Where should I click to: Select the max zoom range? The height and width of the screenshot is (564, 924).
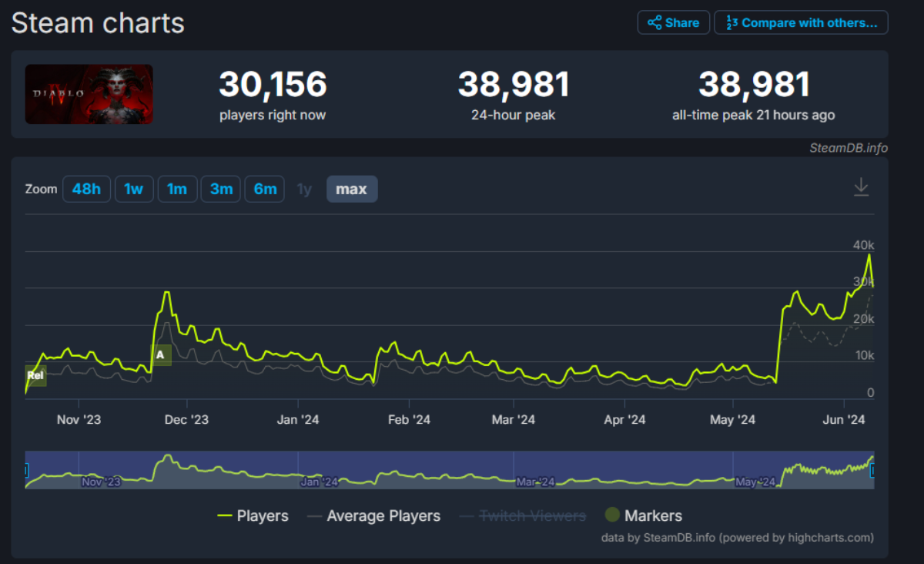352,189
